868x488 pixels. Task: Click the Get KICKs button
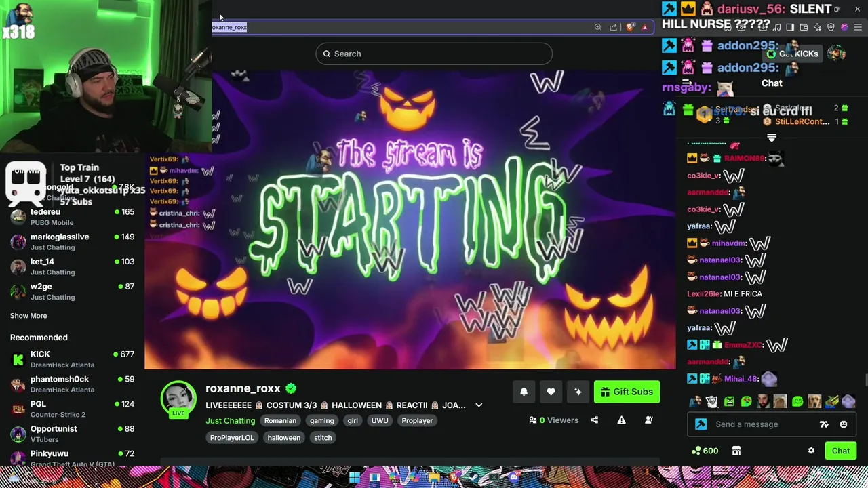pyautogui.click(x=792, y=54)
